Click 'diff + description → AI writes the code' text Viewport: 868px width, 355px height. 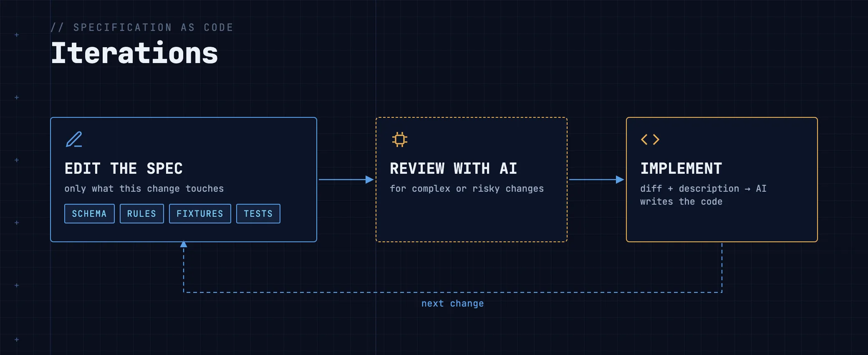(703, 195)
